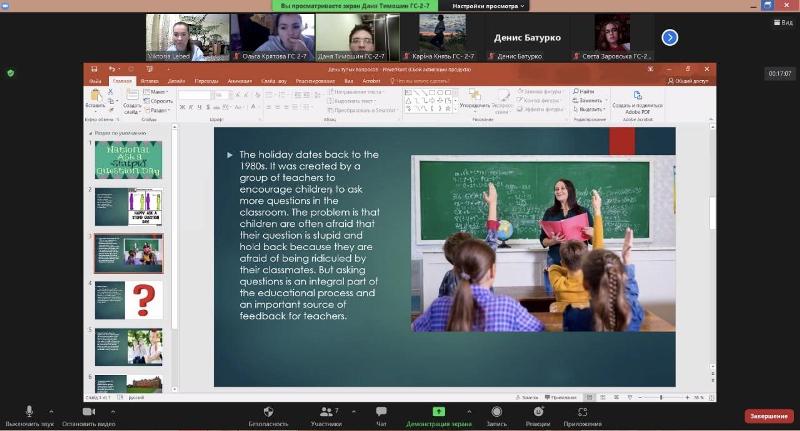Viewport: 800px width, 431px height.
Task: Click Save icon in PowerPoint quick access bar
Action: click(94, 69)
